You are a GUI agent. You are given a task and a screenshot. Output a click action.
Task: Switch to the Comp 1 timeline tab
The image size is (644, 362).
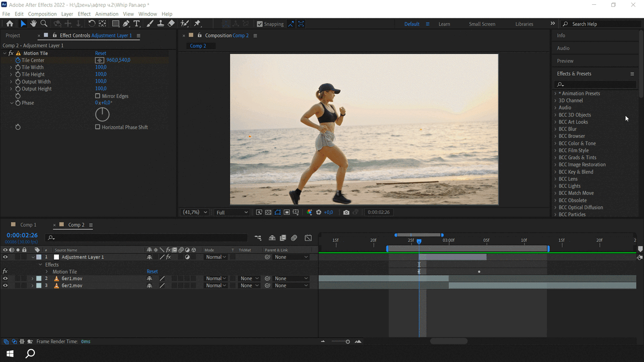(28, 225)
